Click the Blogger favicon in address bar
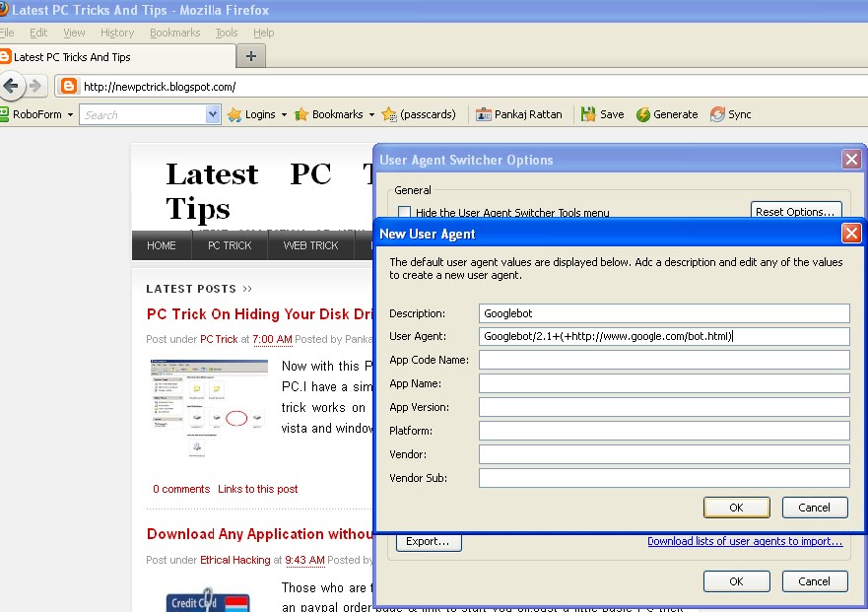The image size is (868, 612). [69, 87]
